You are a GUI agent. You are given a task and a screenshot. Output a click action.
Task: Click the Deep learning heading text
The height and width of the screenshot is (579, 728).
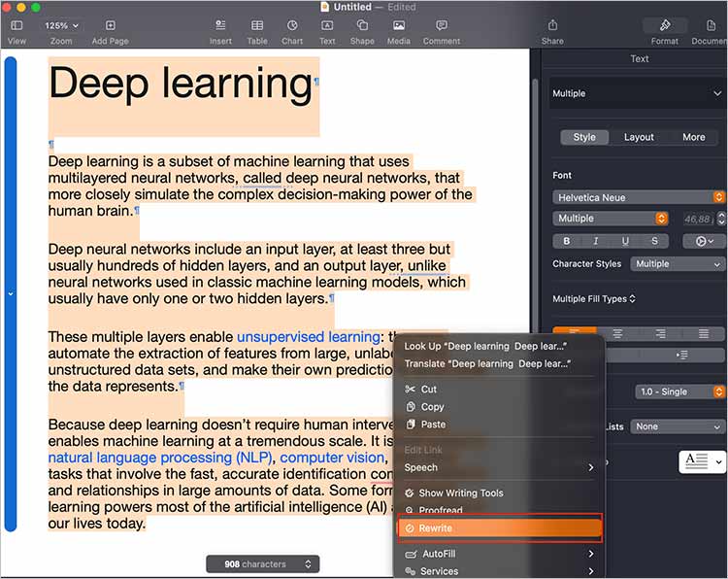(181, 84)
